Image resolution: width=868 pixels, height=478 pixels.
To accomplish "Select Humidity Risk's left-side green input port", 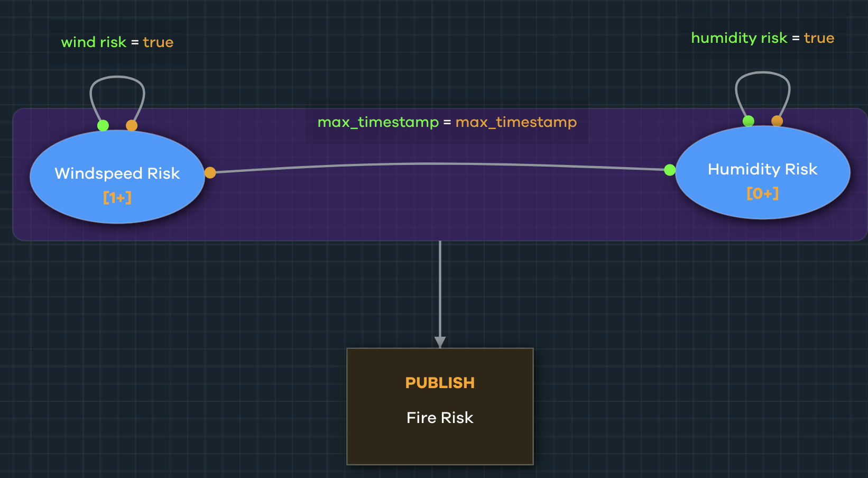I will 670,170.
